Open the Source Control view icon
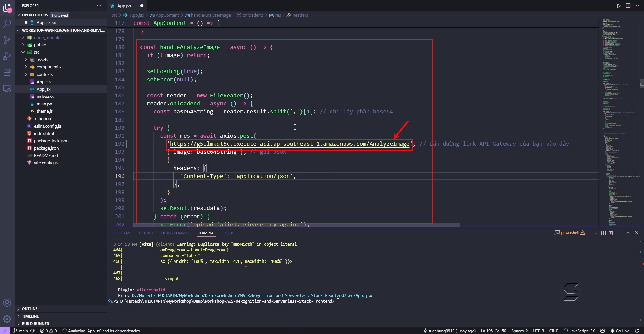This screenshot has width=644, height=334. (7, 40)
